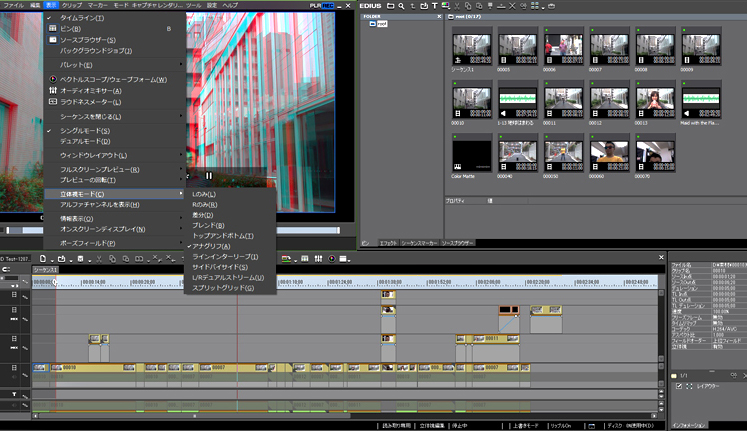Viewport: 747px width, 431px height.
Task: Click the timeline horizontal scrollbar
Action: pyautogui.click(x=194, y=416)
